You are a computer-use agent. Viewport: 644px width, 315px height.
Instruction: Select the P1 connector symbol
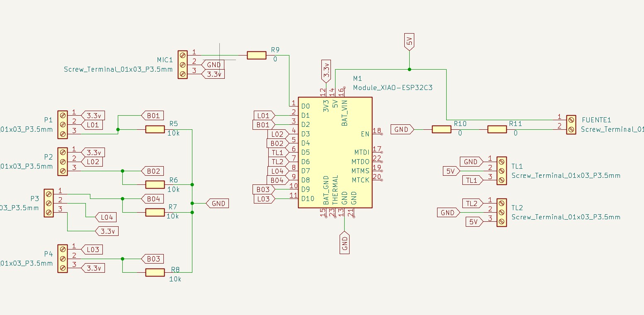[62, 124]
